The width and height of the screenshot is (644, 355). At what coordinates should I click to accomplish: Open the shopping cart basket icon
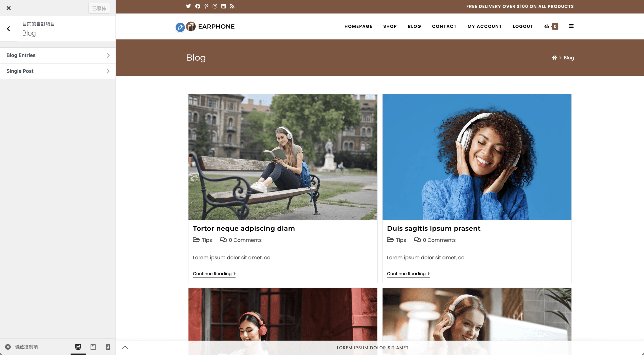547,26
